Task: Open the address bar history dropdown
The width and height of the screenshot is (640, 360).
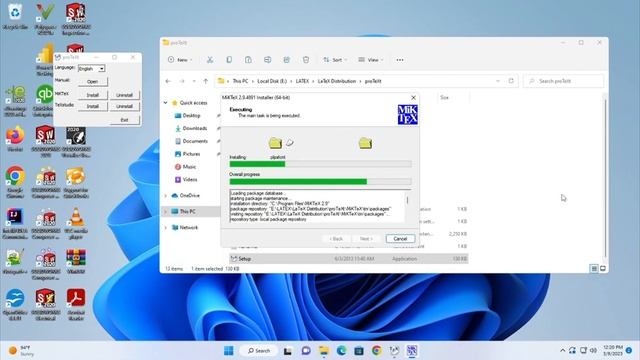Action: pos(498,81)
